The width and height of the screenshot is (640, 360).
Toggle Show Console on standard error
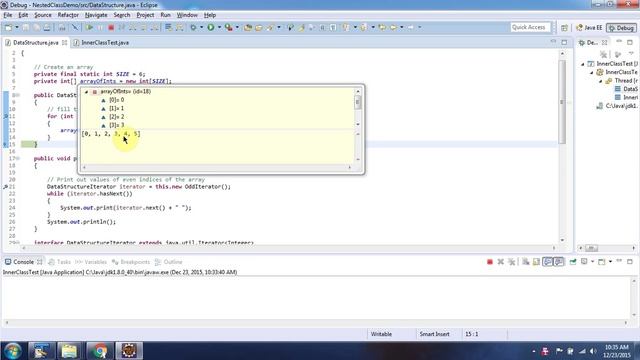click(558, 262)
